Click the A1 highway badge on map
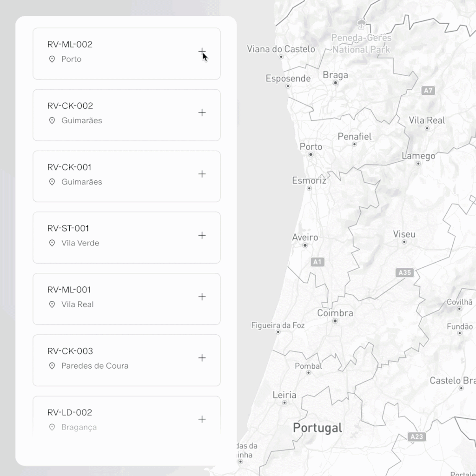Screen dimensions: 476x476 click(x=317, y=262)
